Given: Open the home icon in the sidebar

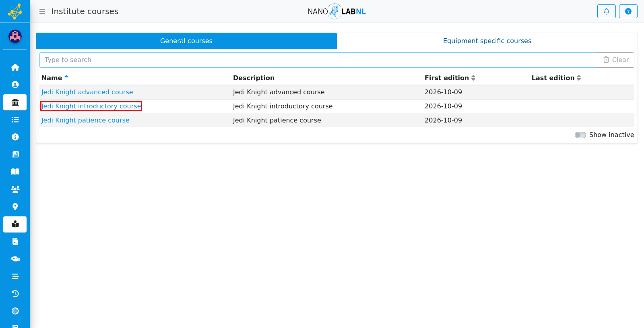Looking at the screenshot, I should click(x=15, y=67).
